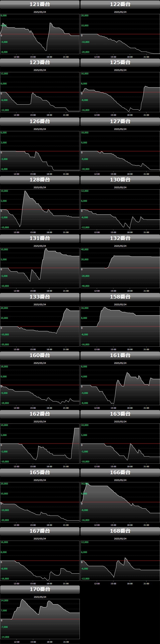
Task: Select the 128番台 header bar
Action: pos(40,180)
